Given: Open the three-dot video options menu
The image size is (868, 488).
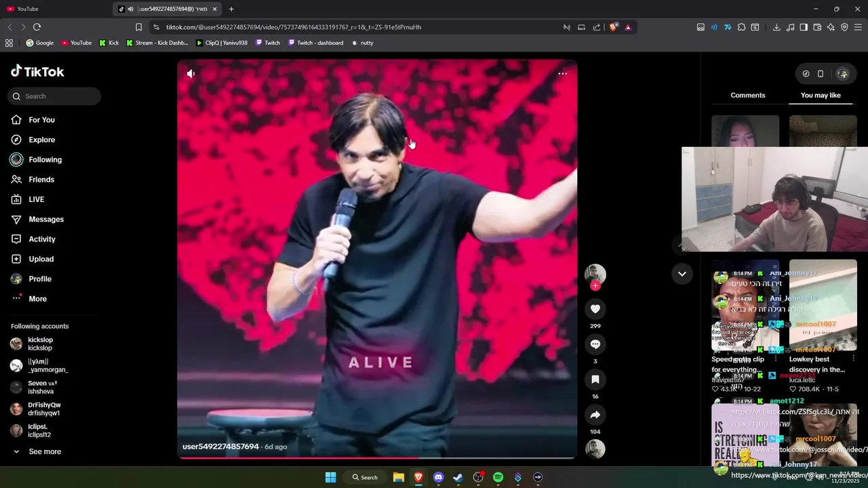Looking at the screenshot, I should [562, 73].
